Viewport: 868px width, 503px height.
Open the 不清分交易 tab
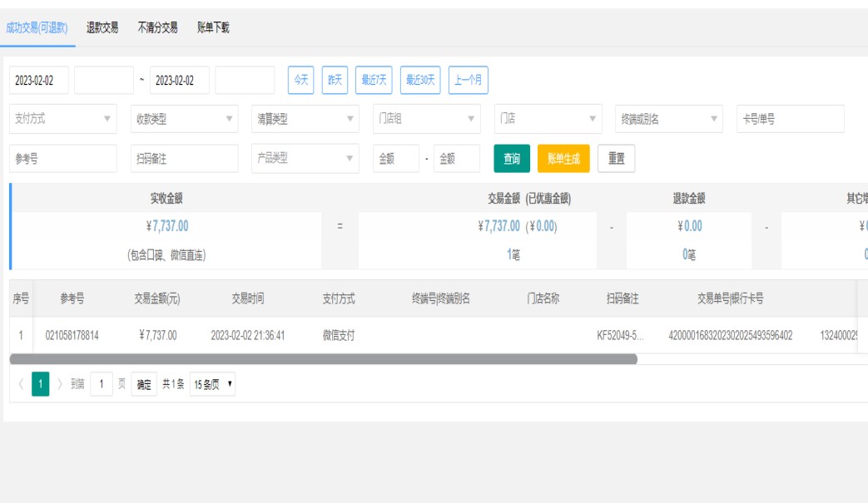[157, 27]
